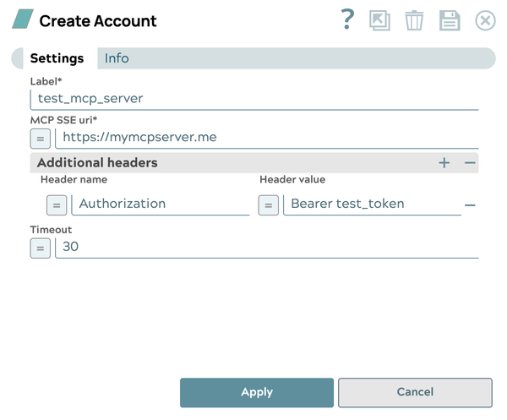Edit the MCP SSE uri field
This screenshot has height=420, width=507.
pyautogui.click(x=266, y=137)
